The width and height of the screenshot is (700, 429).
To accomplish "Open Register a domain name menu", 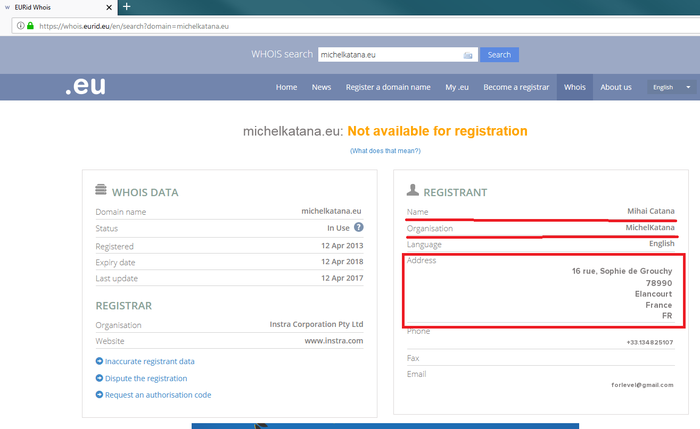I will 388,87.
